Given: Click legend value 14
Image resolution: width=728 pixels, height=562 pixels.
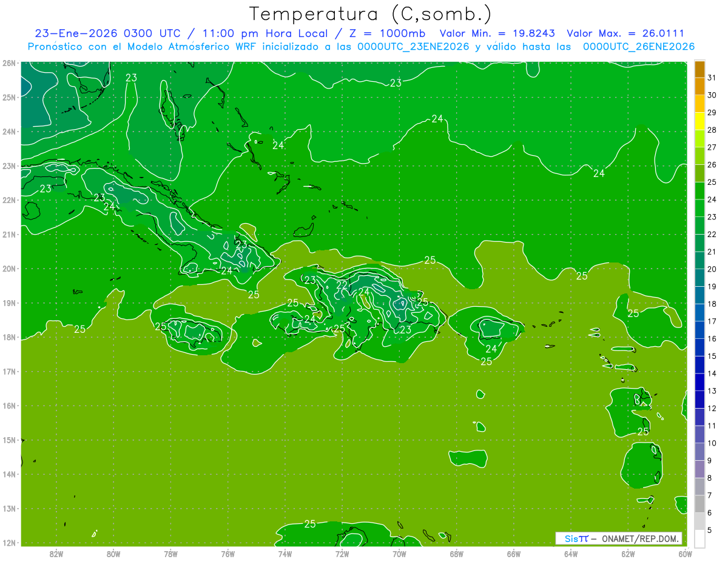Looking at the screenshot, I should [x=712, y=373].
